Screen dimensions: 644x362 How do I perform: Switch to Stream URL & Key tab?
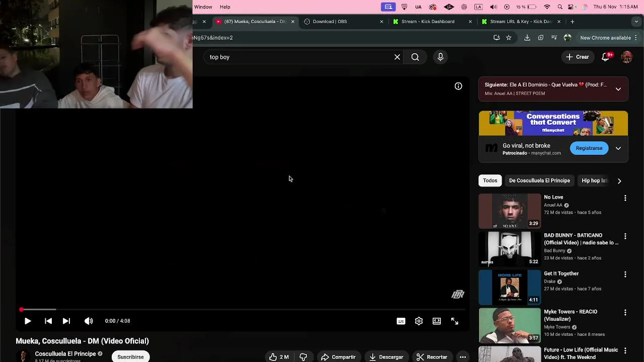[x=520, y=22]
